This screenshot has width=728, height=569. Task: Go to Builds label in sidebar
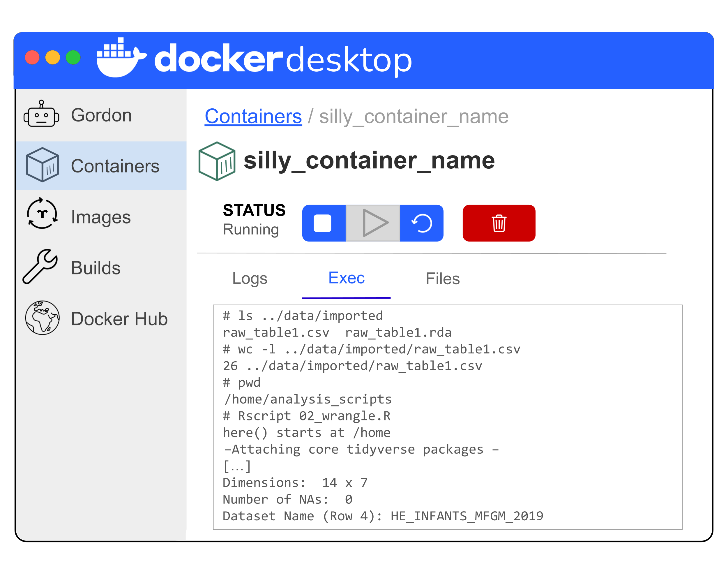click(x=96, y=268)
